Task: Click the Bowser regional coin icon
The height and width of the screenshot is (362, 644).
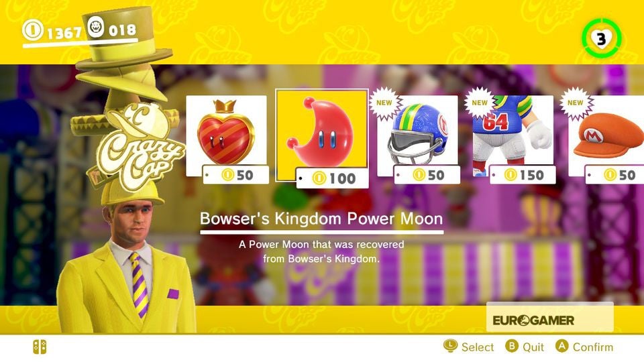Action: coord(96,27)
